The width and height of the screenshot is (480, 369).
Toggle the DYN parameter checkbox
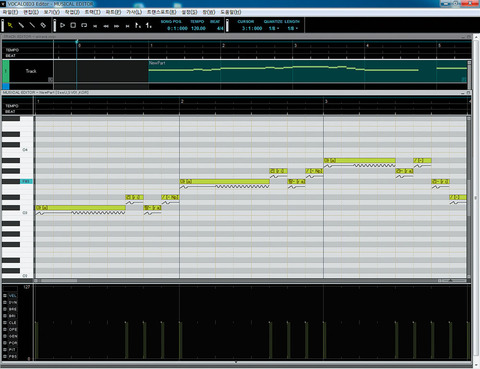pos(5,302)
